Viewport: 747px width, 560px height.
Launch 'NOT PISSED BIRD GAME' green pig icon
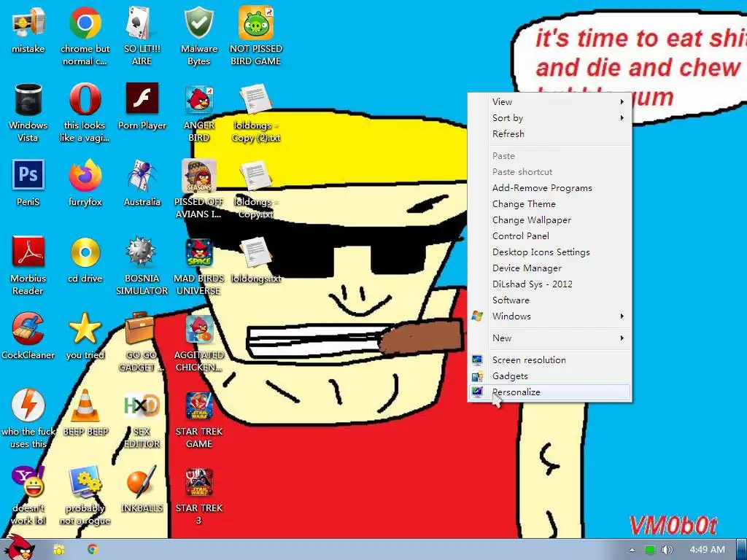(x=256, y=23)
